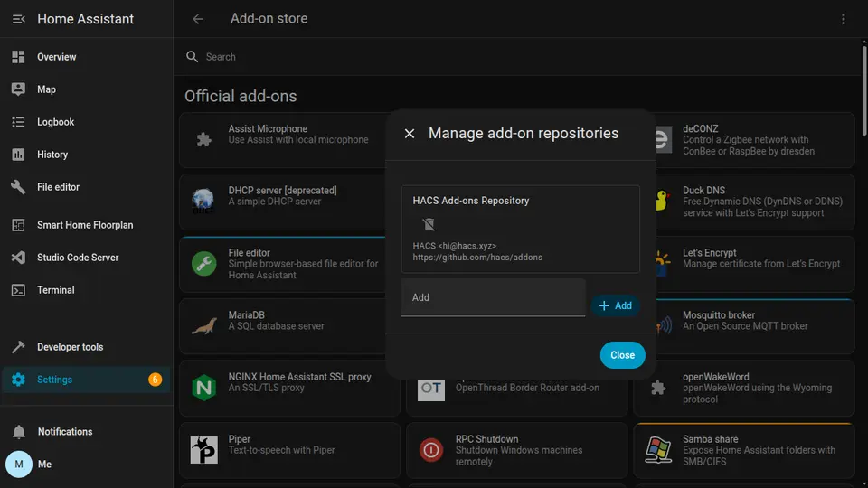868x488 pixels.
Task: Click the Settings gear icon
Action: 18,380
